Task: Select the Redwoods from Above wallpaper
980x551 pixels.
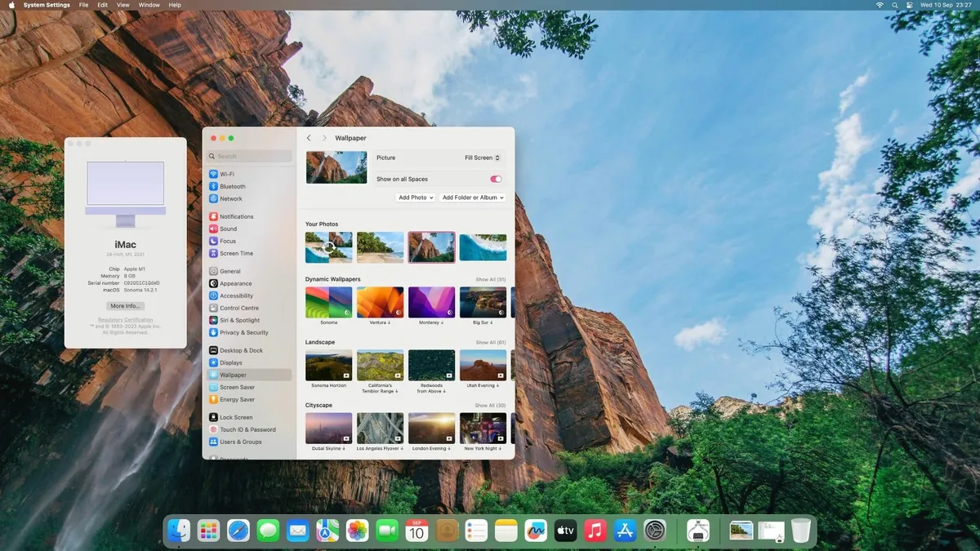Action: click(x=431, y=366)
